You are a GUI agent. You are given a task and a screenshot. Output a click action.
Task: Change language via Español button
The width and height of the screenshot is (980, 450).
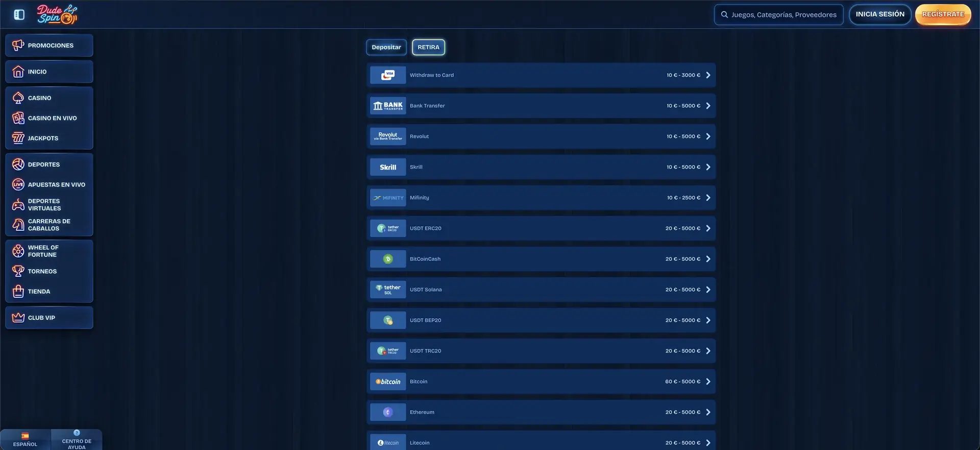click(25, 440)
